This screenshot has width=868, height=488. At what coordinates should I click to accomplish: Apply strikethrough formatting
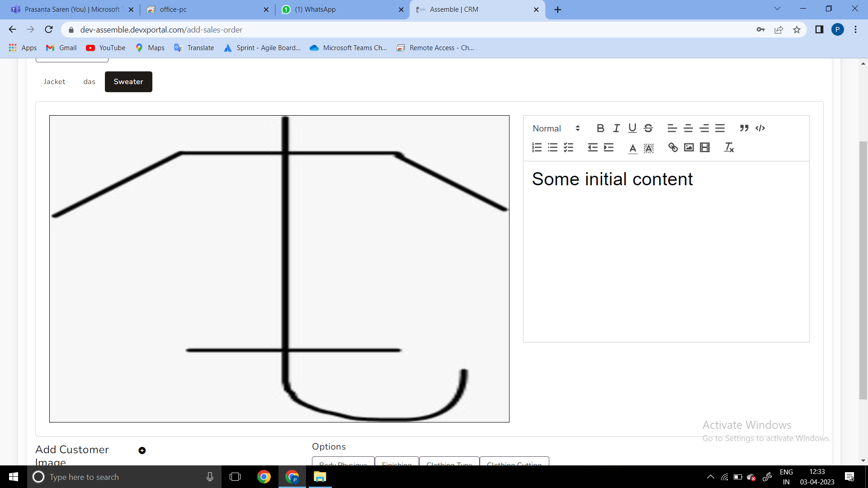tap(648, 128)
